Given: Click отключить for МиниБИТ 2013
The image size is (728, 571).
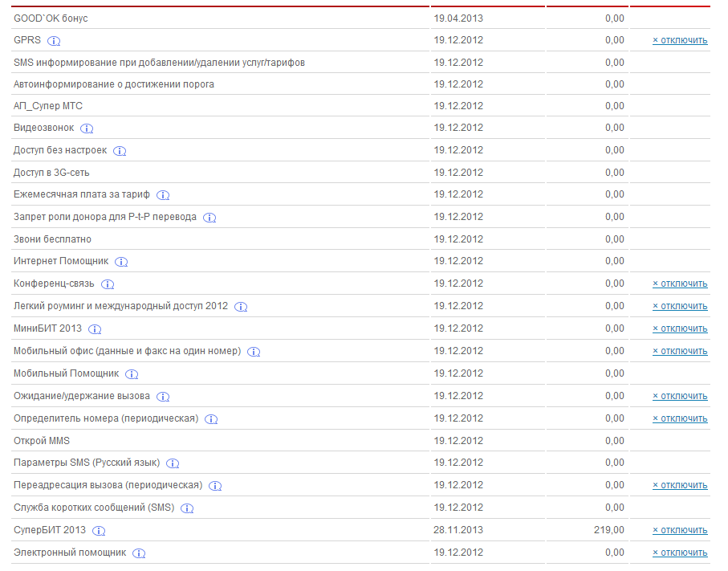Looking at the screenshot, I should click(x=680, y=328).
